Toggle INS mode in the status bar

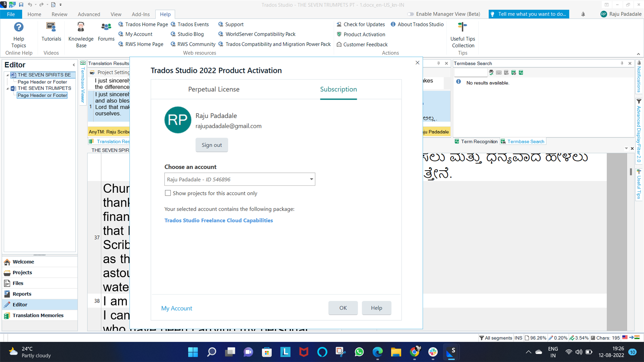[x=518, y=338]
